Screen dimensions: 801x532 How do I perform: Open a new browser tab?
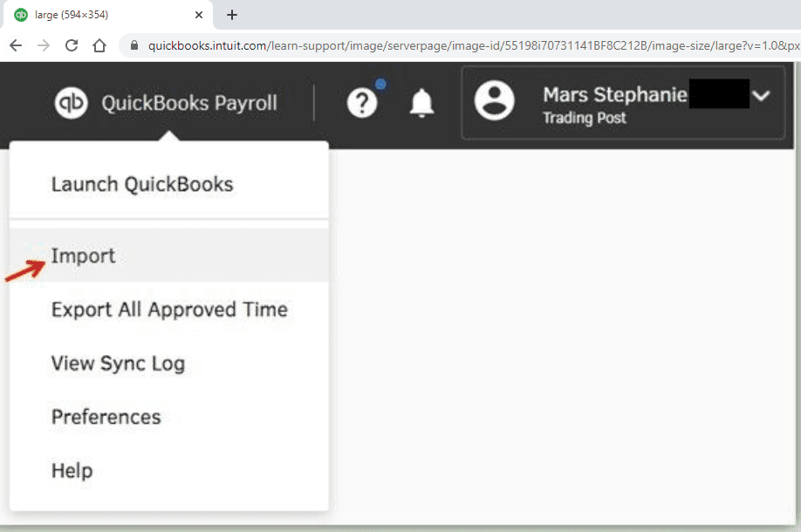point(231,15)
